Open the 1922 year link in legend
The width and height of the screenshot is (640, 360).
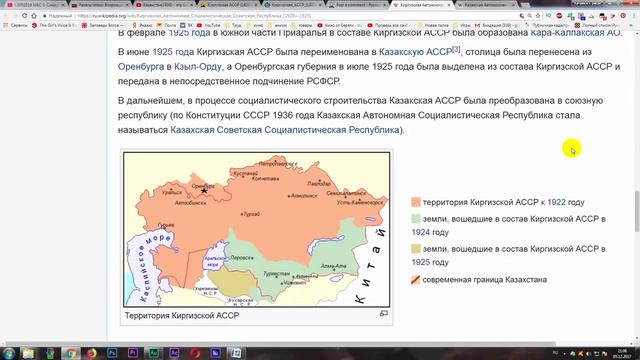point(556,202)
